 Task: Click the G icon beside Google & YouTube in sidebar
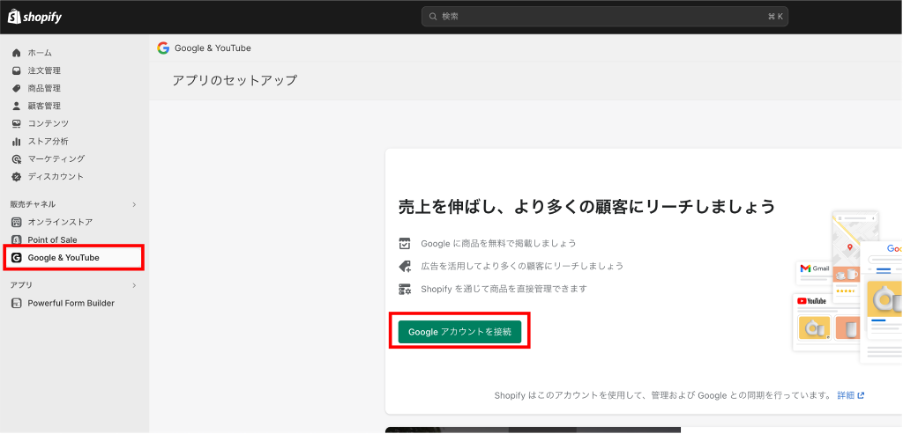click(x=16, y=258)
